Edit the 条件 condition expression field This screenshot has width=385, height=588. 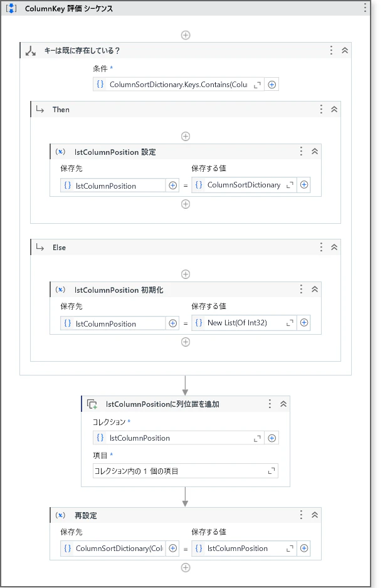coord(179,85)
